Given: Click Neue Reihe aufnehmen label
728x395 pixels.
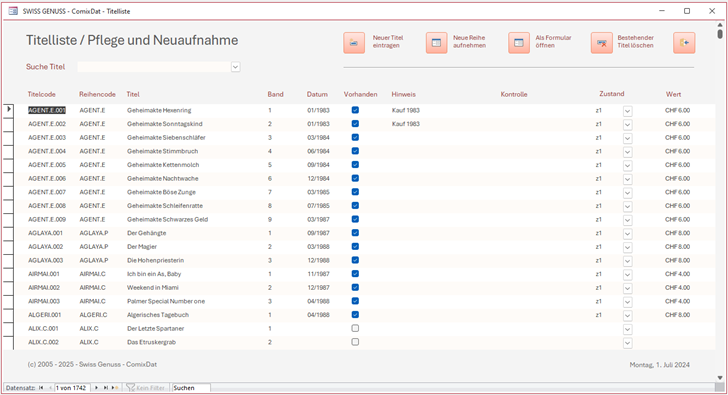Looking at the screenshot, I should click(x=469, y=42).
